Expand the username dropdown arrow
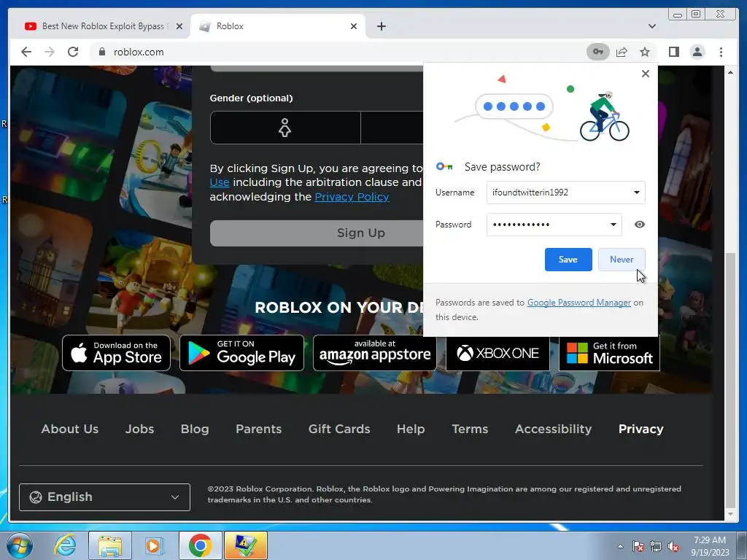 coord(636,192)
